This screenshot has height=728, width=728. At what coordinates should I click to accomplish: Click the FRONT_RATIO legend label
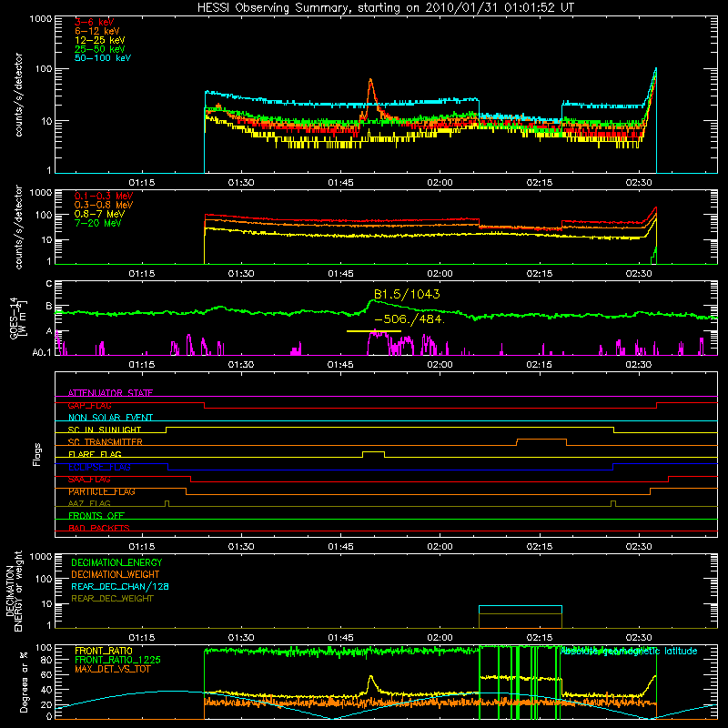[x=104, y=651]
